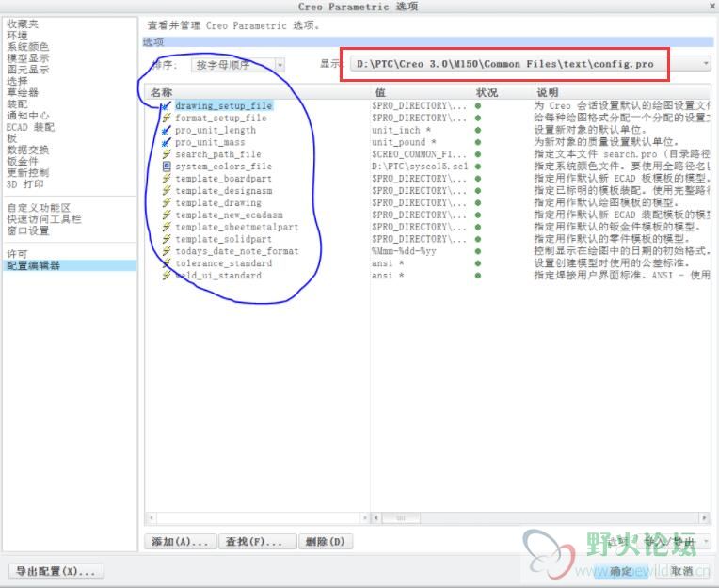Click the 查找(F)... button
719x588 pixels.
click(257, 542)
